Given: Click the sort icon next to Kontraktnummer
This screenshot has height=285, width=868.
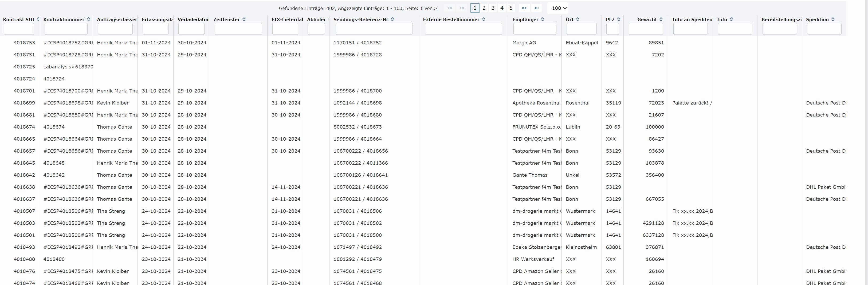Looking at the screenshot, I should pyautogui.click(x=89, y=20).
